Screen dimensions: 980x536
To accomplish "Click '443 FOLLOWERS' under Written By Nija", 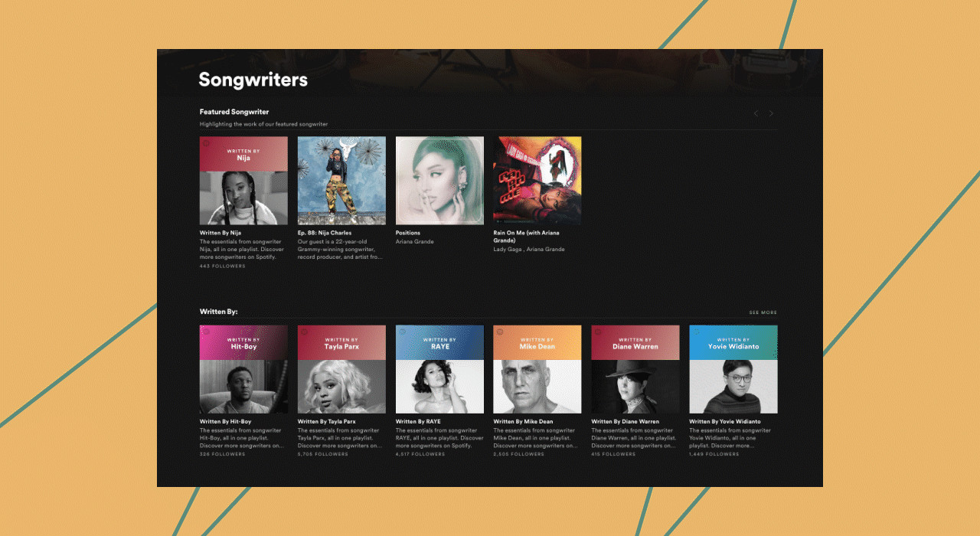I will 223,266.
